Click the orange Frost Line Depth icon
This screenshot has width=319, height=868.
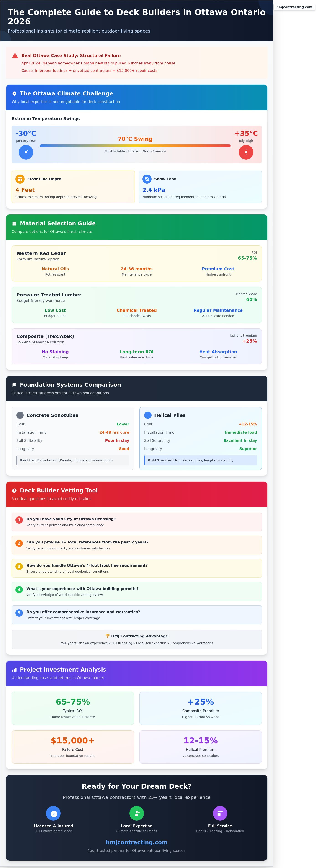click(20, 179)
